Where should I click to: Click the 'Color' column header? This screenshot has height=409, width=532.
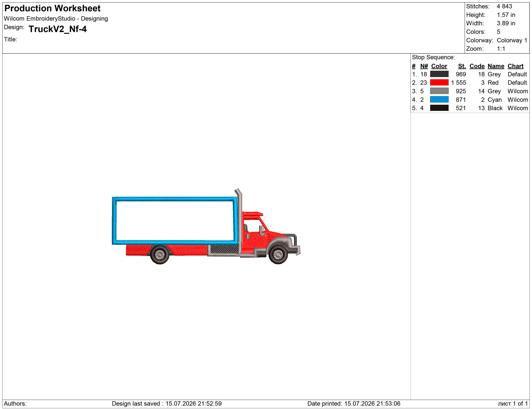coord(439,66)
